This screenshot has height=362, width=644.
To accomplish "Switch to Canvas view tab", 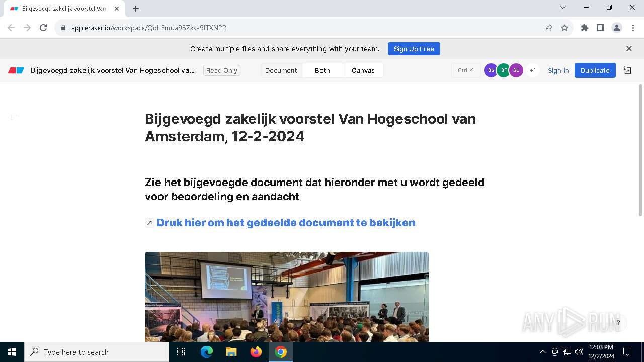I will 363,70.
